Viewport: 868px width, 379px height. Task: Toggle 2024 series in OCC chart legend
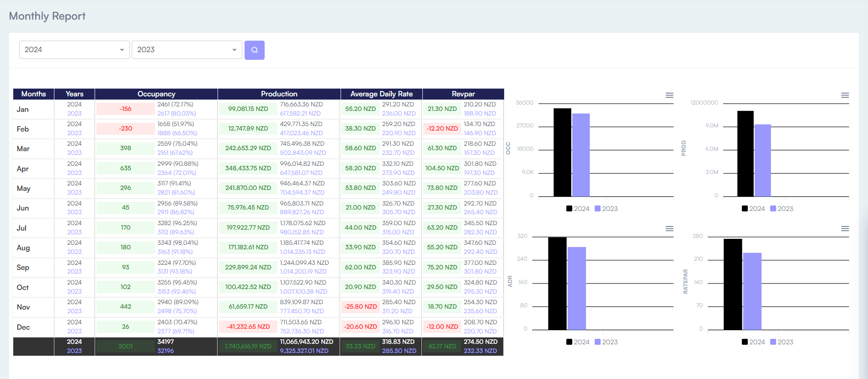point(578,209)
